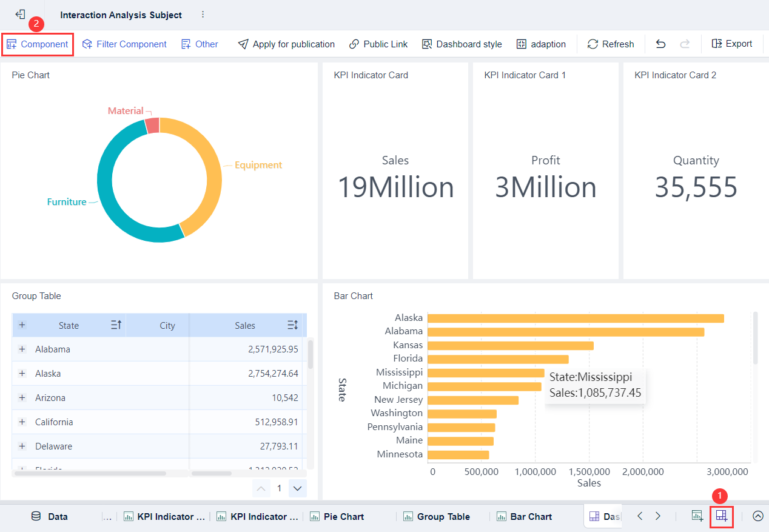This screenshot has width=769, height=532.
Task: Expand all rows using header plus icon
Action: coord(22,325)
